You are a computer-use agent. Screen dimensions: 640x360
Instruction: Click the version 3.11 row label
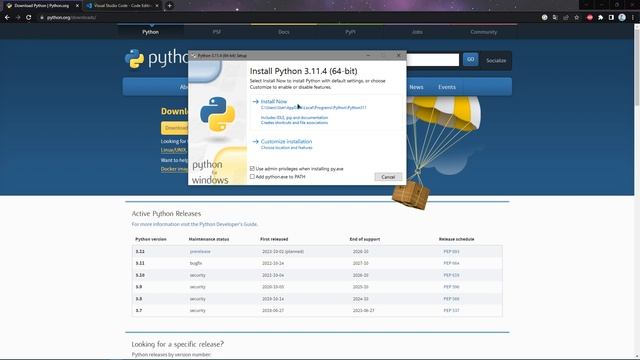(140, 263)
